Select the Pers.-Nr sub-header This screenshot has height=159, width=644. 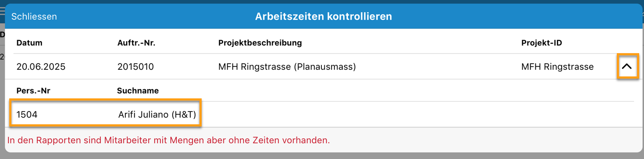(x=33, y=91)
